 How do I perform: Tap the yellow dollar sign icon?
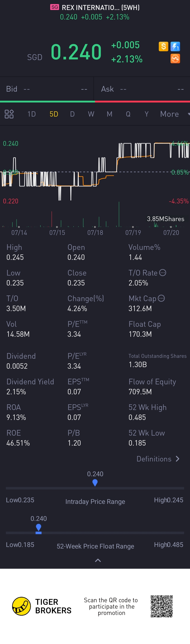click(x=163, y=46)
